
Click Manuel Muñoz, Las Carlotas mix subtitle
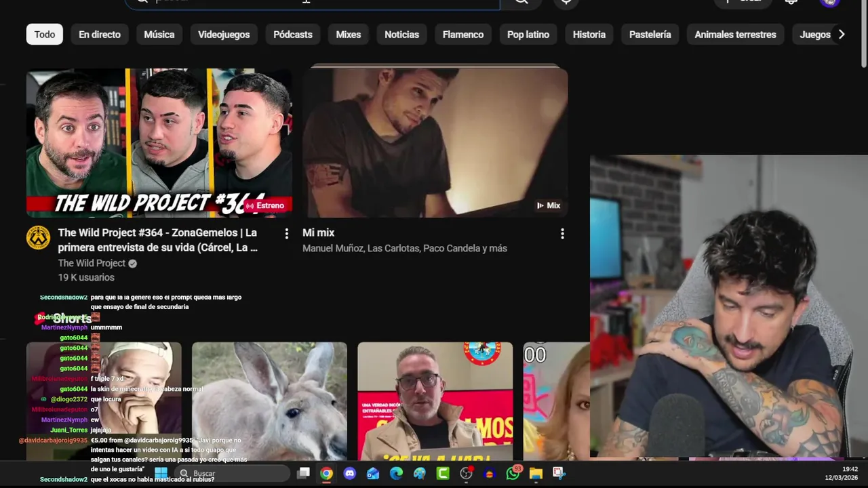[405, 248]
